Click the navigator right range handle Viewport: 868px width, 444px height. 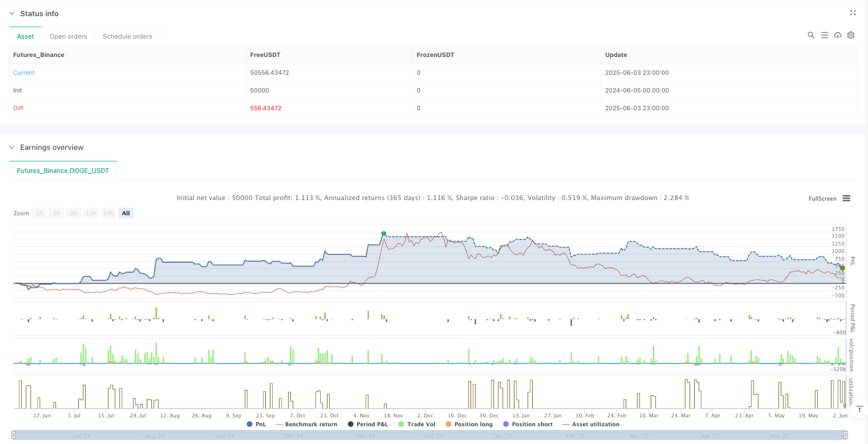coord(845,435)
